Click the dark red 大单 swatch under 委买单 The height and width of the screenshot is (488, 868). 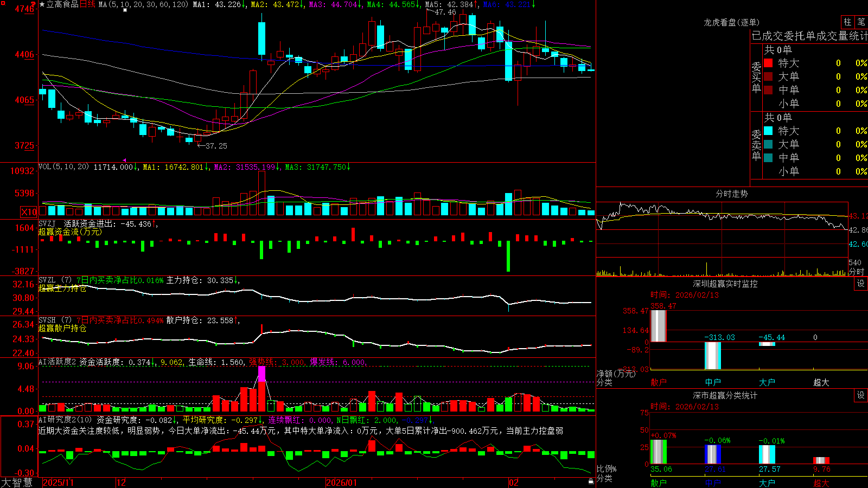768,76
